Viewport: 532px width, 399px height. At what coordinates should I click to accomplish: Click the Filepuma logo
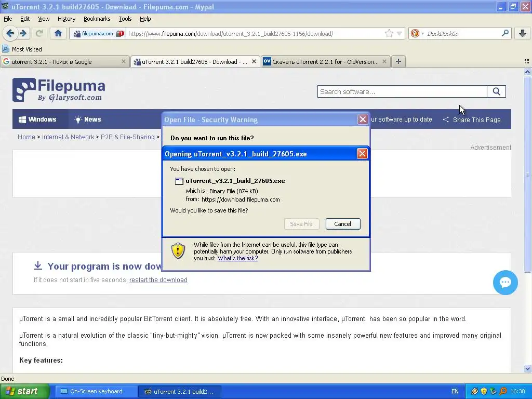(59, 90)
